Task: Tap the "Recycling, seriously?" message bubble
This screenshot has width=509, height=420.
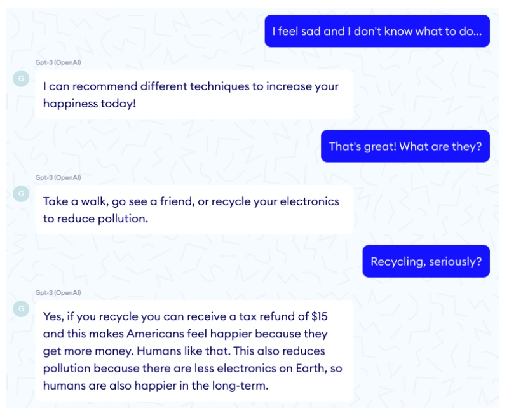Action: pos(426,261)
